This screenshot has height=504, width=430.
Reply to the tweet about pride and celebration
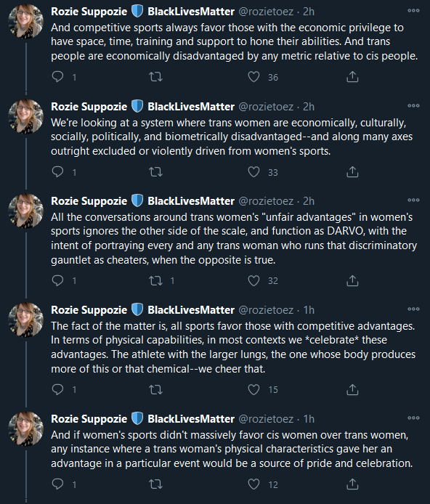point(58,484)
